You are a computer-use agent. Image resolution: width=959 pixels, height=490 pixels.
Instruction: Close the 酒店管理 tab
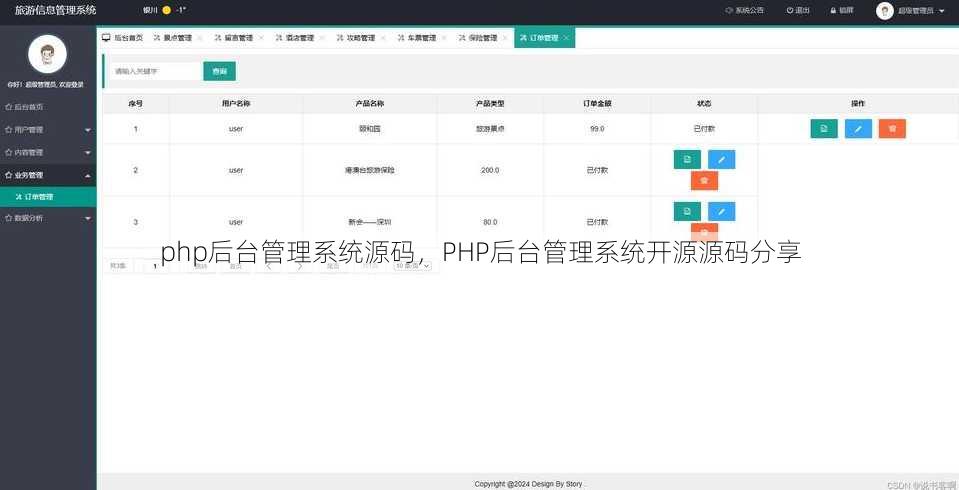coord(322,38)
